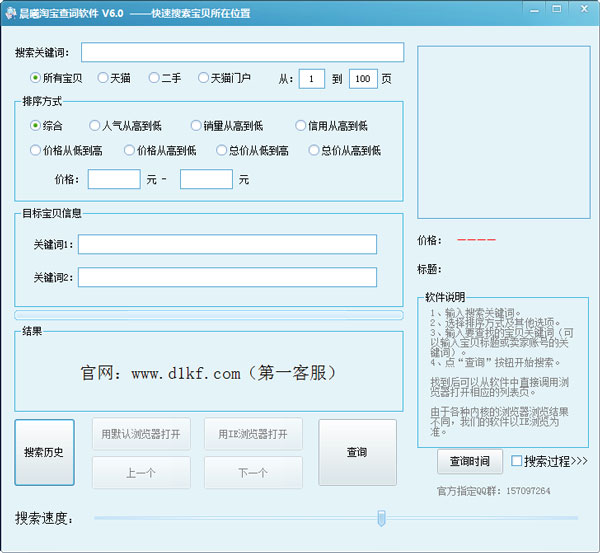Sort by 人气从高到低
This screenshot has width=600, height=553.
[x=95, y=126]
